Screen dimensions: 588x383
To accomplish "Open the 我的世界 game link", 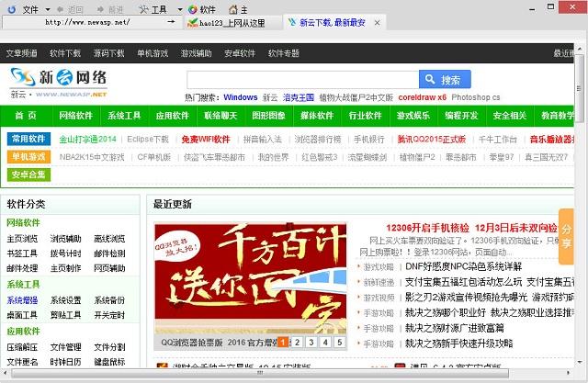I will coord(274,157).
